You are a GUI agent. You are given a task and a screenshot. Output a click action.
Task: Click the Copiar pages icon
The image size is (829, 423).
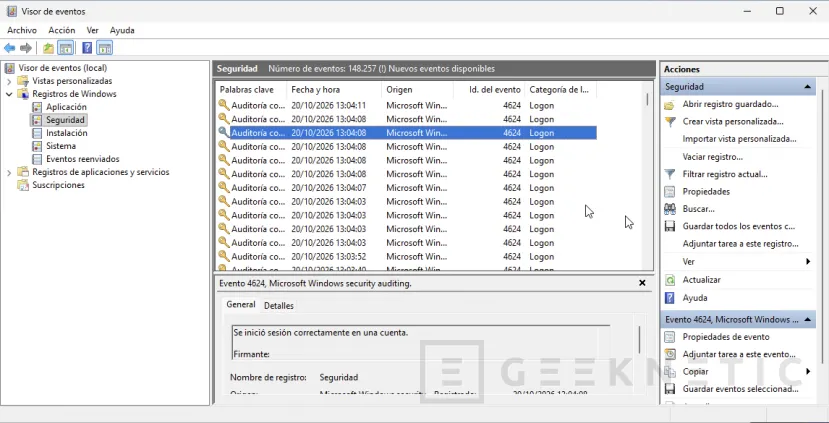pyautogui.click(x=669, y=372)
